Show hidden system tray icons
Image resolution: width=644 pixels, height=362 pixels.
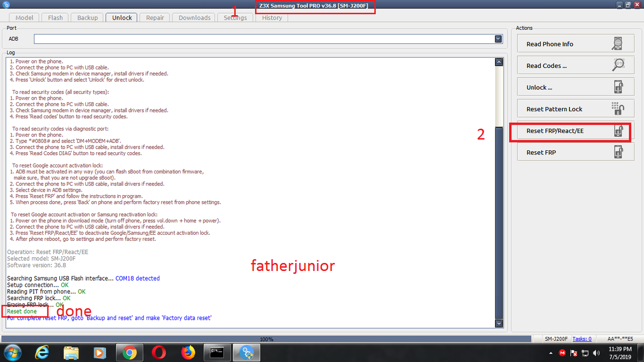click(x=552, y=353)
